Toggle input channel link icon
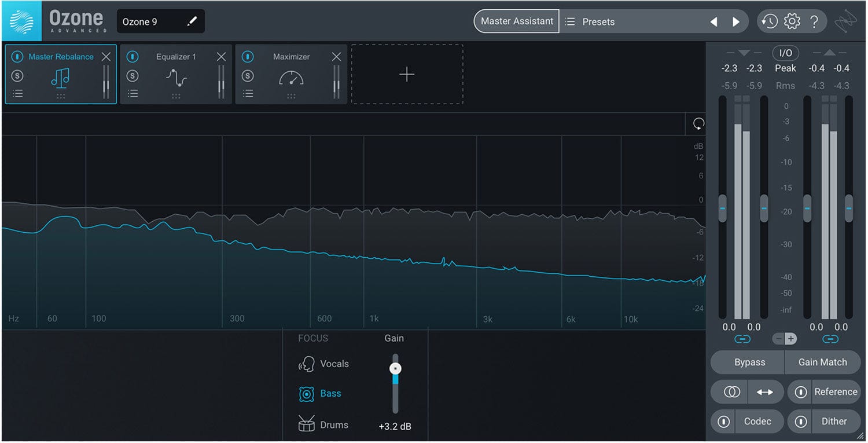The image size is (868, 443). click(742, 339)
